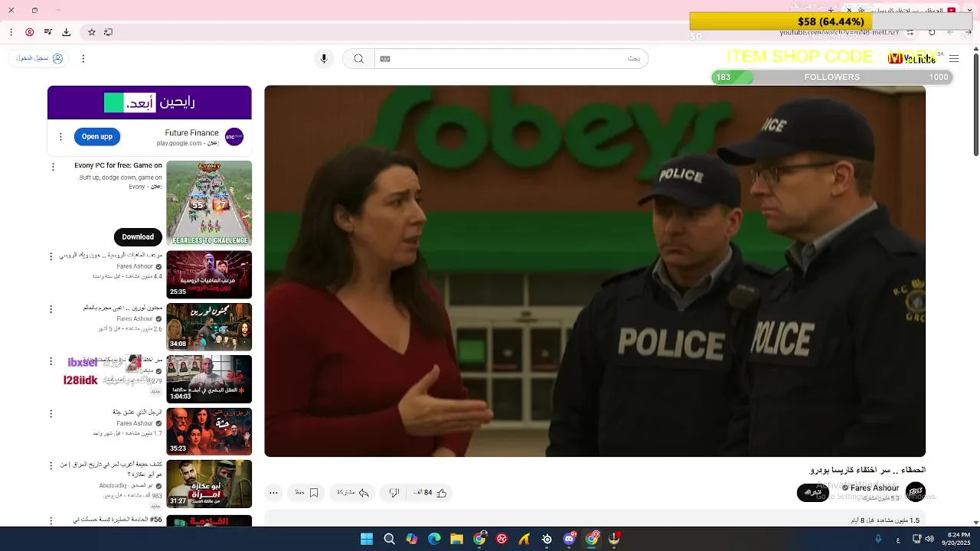980x551 pixels.
Task: Click the Future Finance purple ad banner
Action: (149, 103)
